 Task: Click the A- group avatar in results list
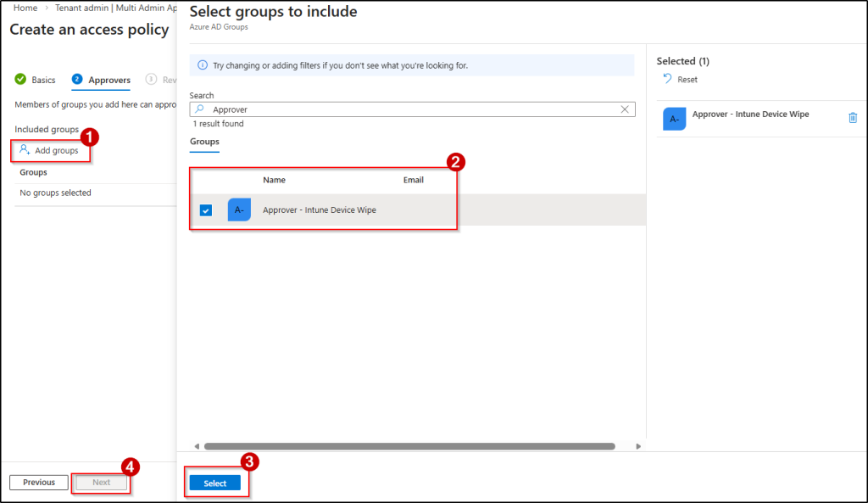[239, 210]
